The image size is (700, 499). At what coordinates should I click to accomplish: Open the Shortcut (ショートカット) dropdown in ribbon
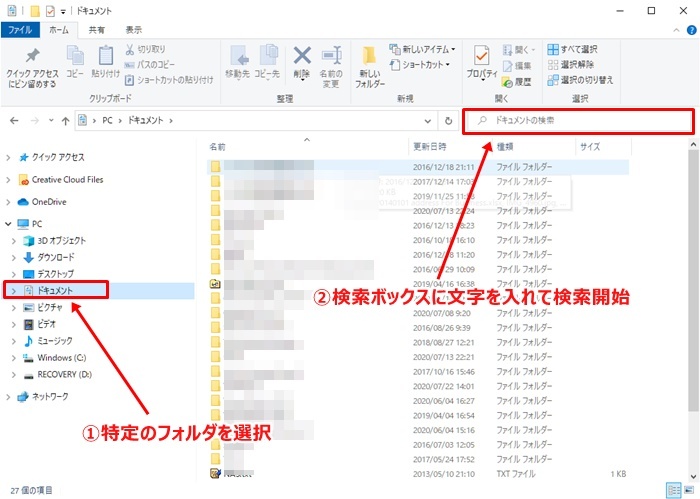pos(421,64)
